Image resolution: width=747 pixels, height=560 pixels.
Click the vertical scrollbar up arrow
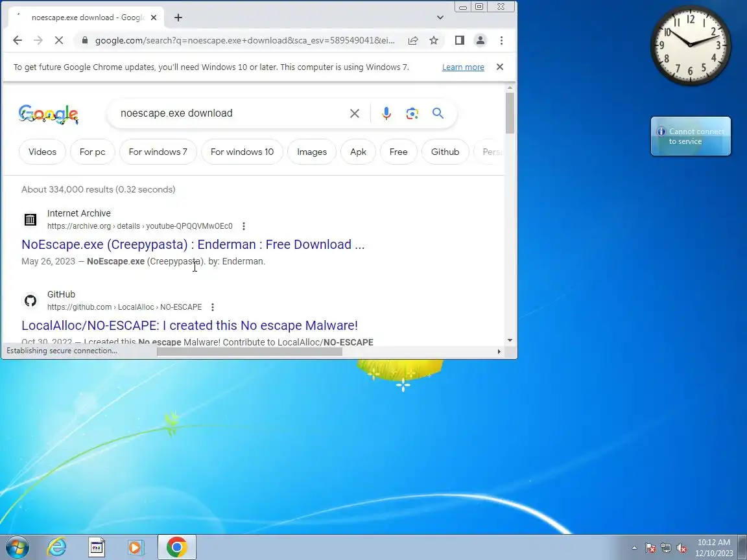pyautogui.click(x=510, y=88)
